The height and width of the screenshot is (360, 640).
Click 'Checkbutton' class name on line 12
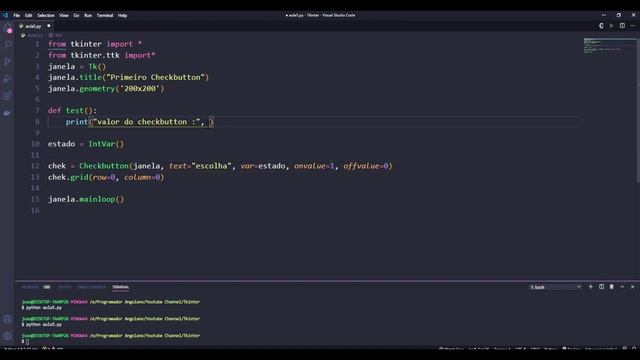click(x=104, y=166)
